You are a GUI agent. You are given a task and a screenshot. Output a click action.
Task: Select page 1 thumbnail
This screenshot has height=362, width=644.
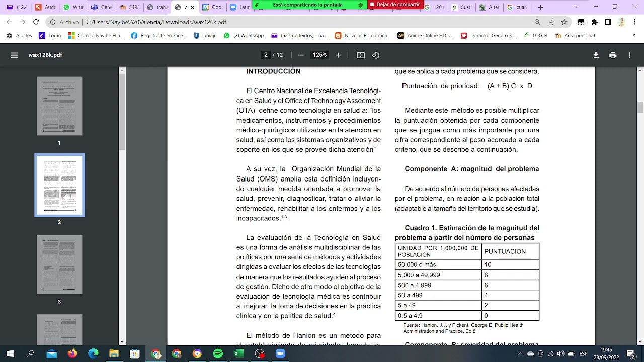pos(59,106)
